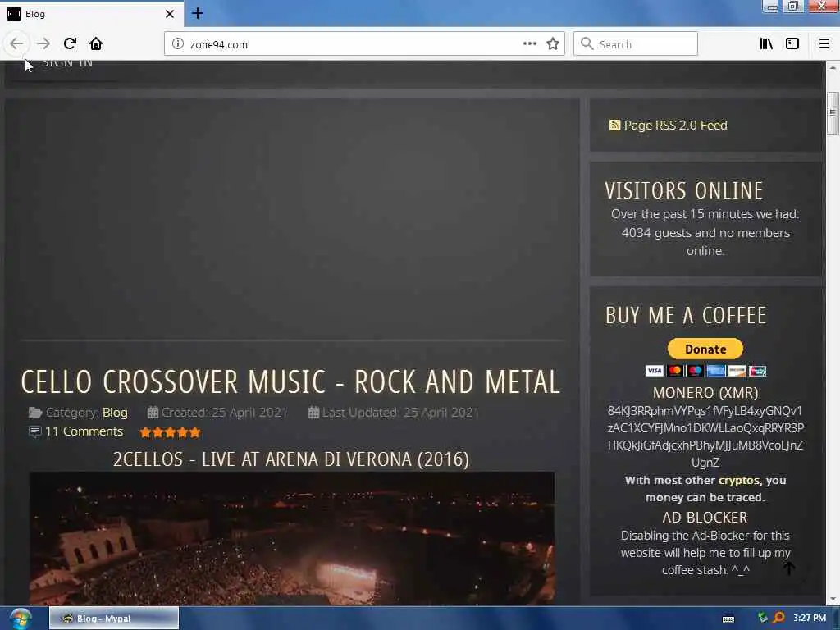
Task: Rate article using the five stars
Action: (x=170, y=432)
